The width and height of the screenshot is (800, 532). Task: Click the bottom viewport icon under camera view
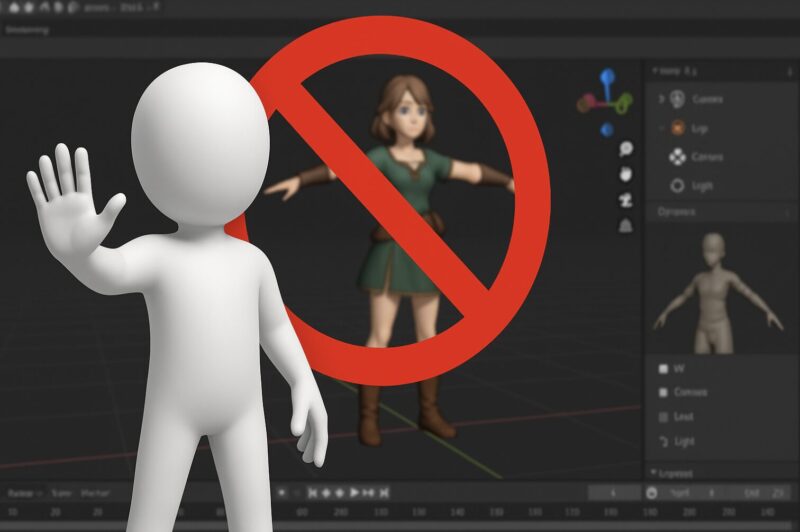(626, 225)
